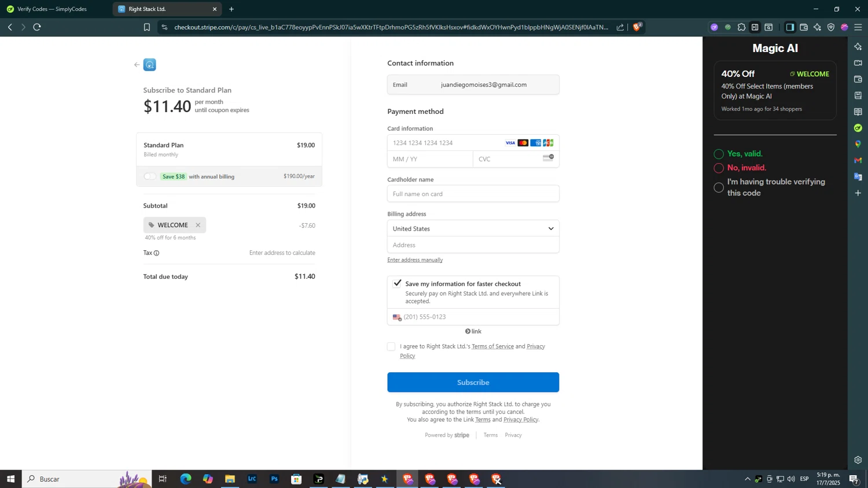Toggle annual billing switch
The image size is (868, 488).
[150, 176]
